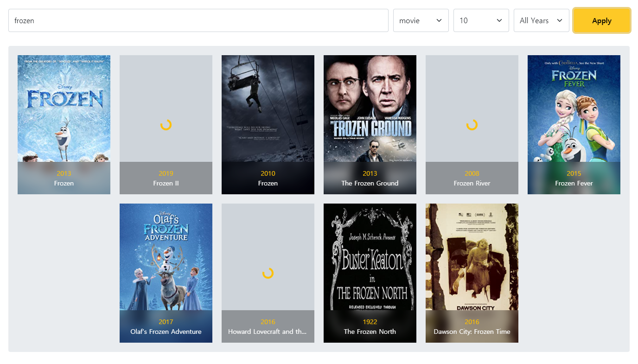Click the loading spinner on the Howard Lovecraft card
This screenshot has width=638, height=364.
(x=268, y=273)
